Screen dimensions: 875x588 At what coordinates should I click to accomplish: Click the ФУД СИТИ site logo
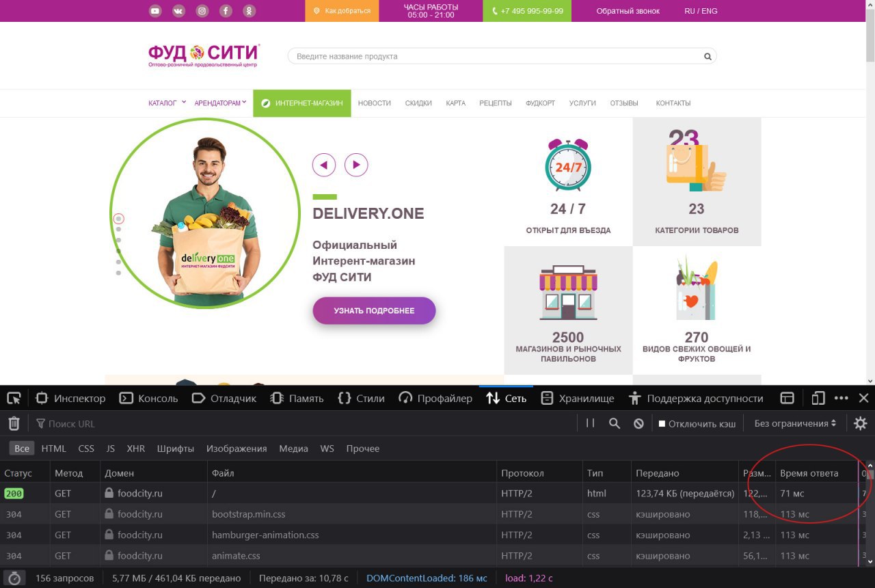pyautogui.click(x=204, y=55)
